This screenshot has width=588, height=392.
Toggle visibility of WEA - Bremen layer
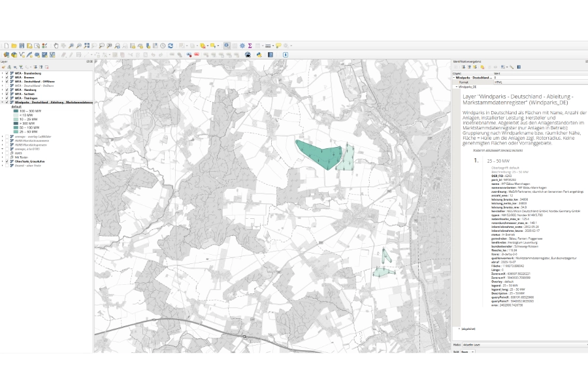click(x=7, y=78)
